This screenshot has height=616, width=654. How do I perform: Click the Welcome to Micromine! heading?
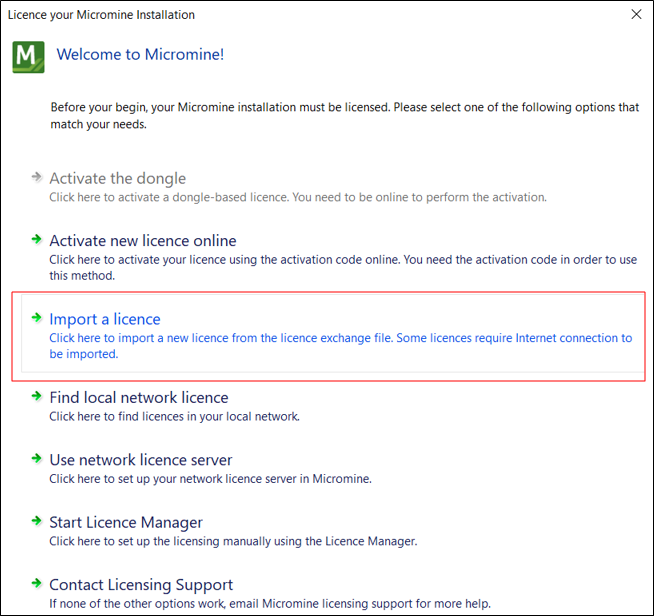point(140,54)
